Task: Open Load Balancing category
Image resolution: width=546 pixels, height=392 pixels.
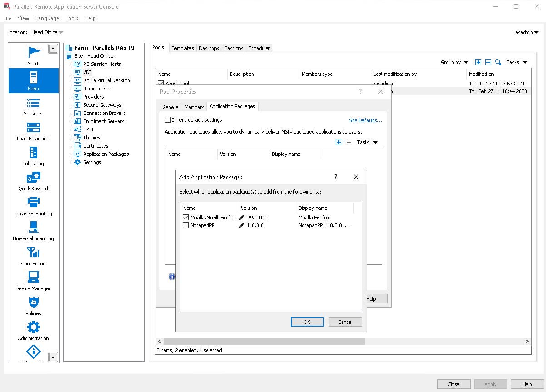Action: [33, 131]
